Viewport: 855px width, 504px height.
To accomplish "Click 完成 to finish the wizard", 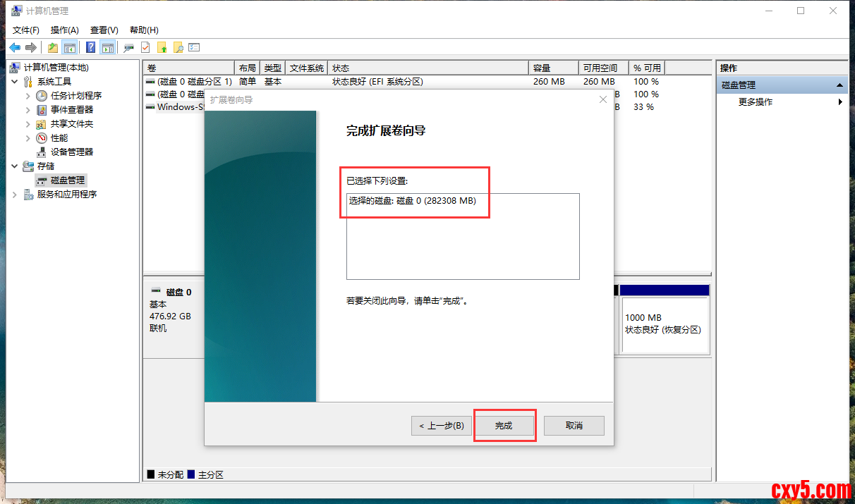I will pyautogui.click(x=504, y=426).
